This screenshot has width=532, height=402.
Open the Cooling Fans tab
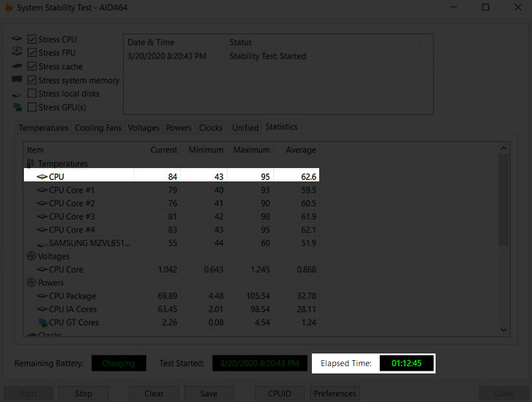(98, 128)
